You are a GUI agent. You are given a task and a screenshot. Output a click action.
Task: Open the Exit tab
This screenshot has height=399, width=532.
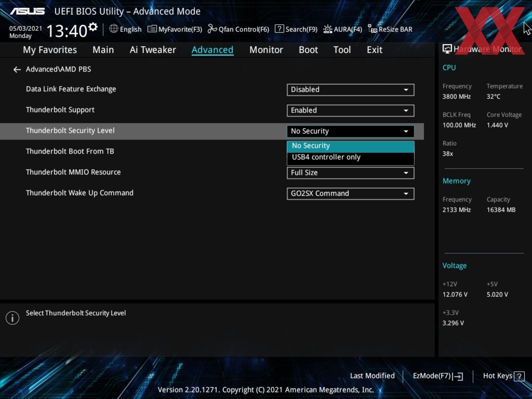(374, 50)
